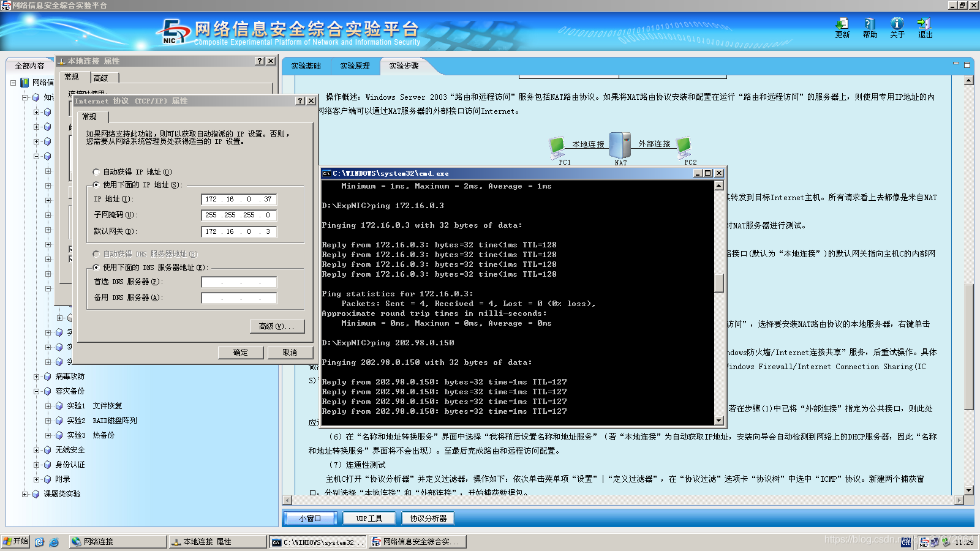Collapse the 容灾备份 tree node
Image resolution: width=980 pixels, height=551 pixels.
pyautogui.click(x=36, y=391)
